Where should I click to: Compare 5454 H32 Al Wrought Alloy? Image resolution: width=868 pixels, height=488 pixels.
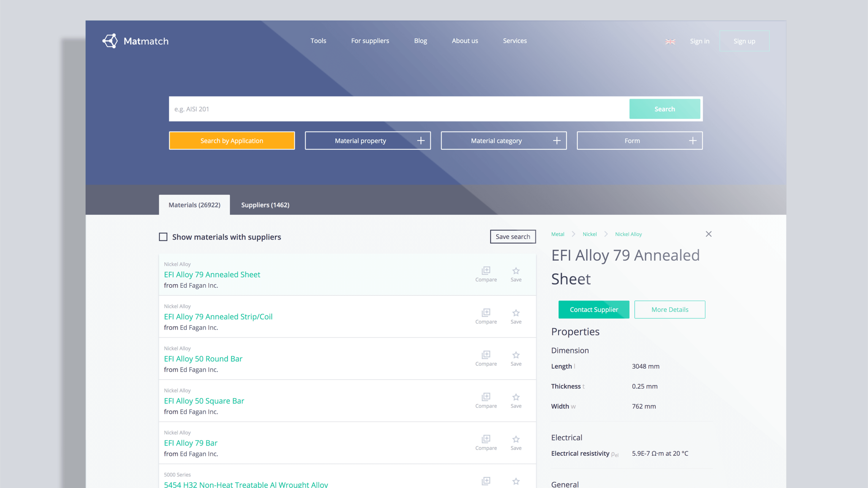486,481
